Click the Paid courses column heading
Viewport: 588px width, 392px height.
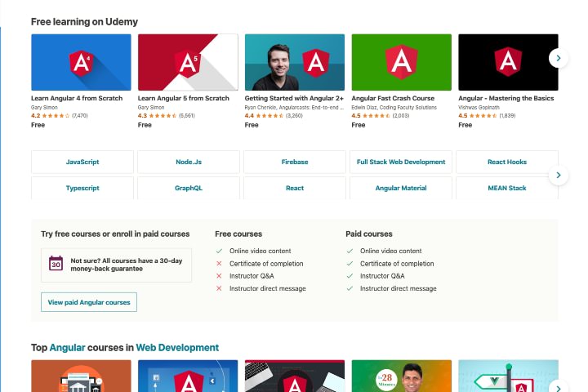(369, 234)
